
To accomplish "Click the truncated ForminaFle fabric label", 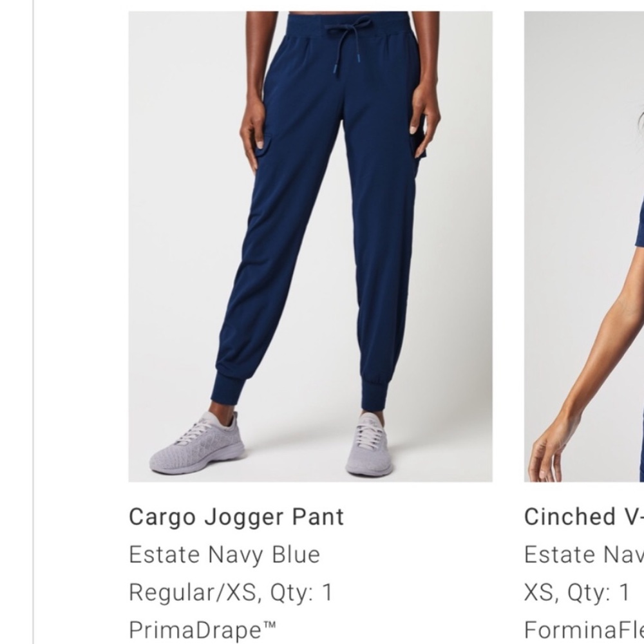I will (x=584, y=630).
